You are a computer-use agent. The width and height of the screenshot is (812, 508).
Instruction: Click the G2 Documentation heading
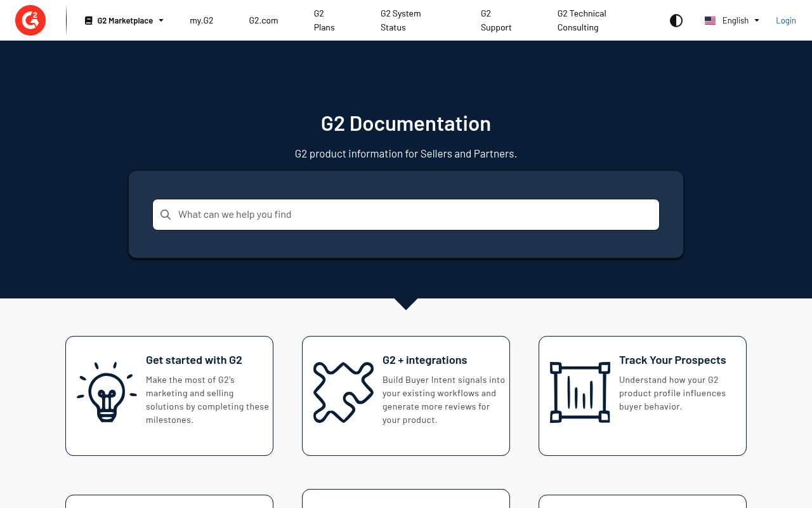point(406,123)
